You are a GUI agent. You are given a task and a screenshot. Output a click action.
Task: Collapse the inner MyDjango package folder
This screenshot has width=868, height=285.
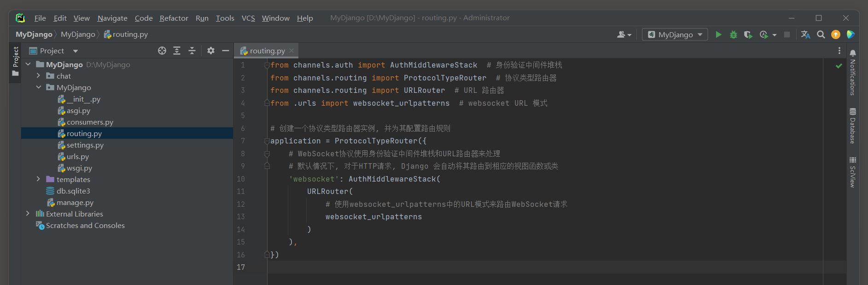tap(39, 87)
